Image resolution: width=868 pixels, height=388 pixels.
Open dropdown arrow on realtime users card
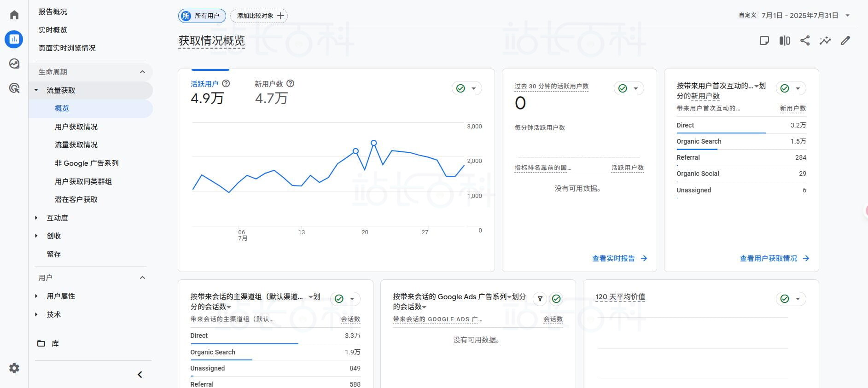click(635, 88)
